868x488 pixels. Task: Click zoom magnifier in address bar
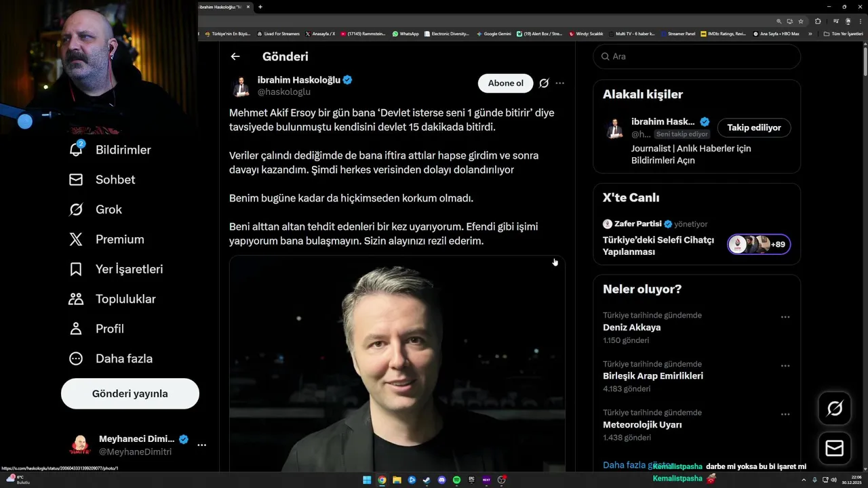pyautogui.click(x=779, y=21)
